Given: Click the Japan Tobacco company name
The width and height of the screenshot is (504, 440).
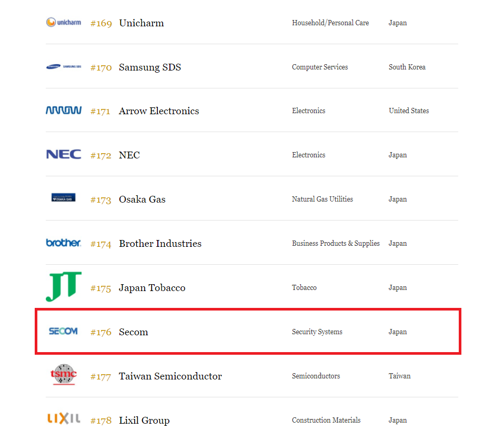Looking at the screenshot, I should point(152,287).
